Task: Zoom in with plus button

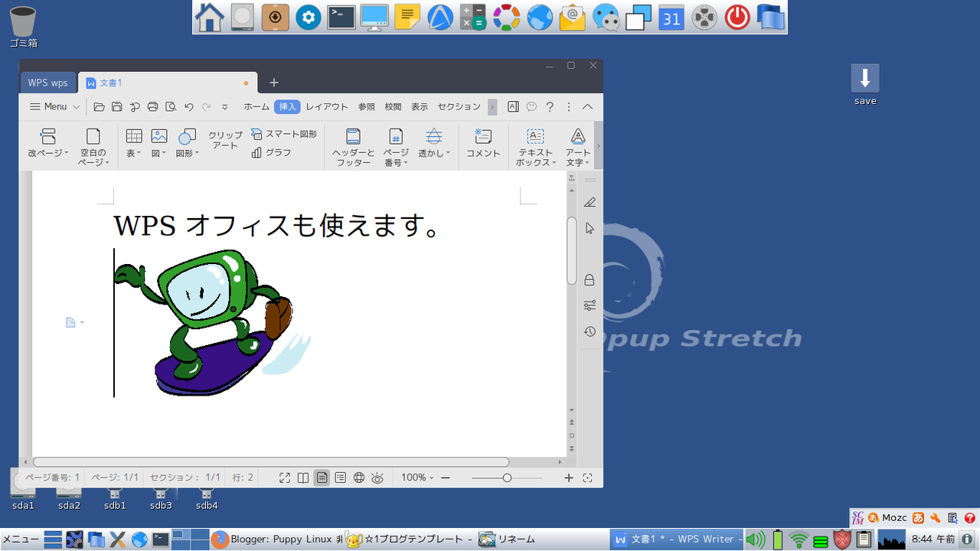Action: (568, 478)
